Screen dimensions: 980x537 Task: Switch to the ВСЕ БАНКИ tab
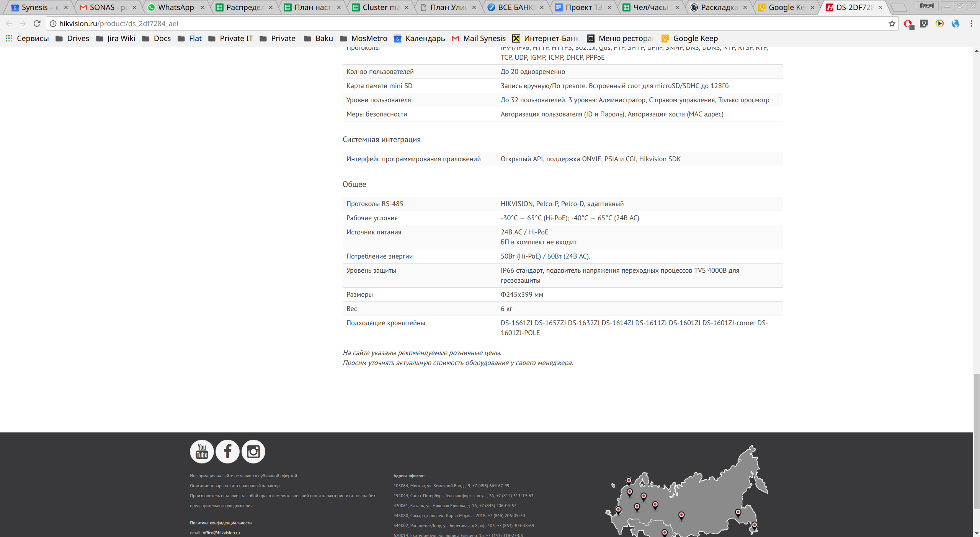click(516, 7)
